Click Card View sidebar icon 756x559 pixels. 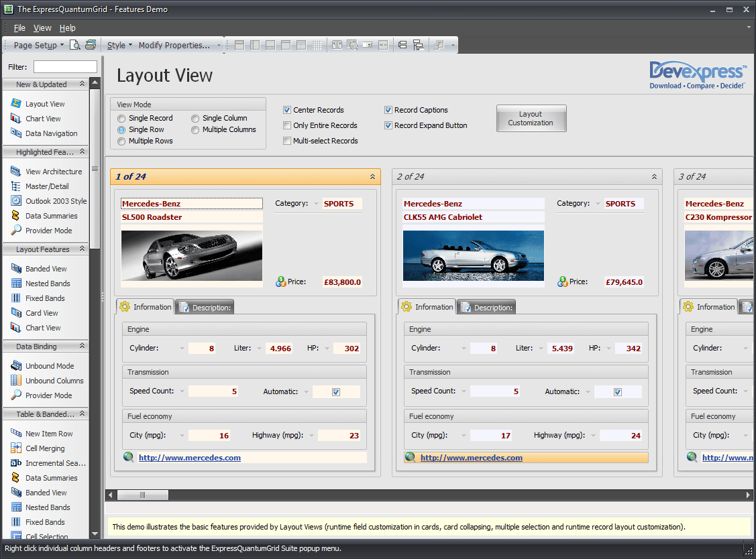(x=16, y=313)
